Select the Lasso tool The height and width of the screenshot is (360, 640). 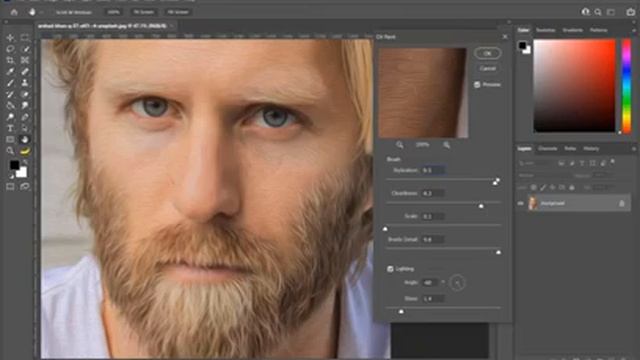(x=10, y=49)
